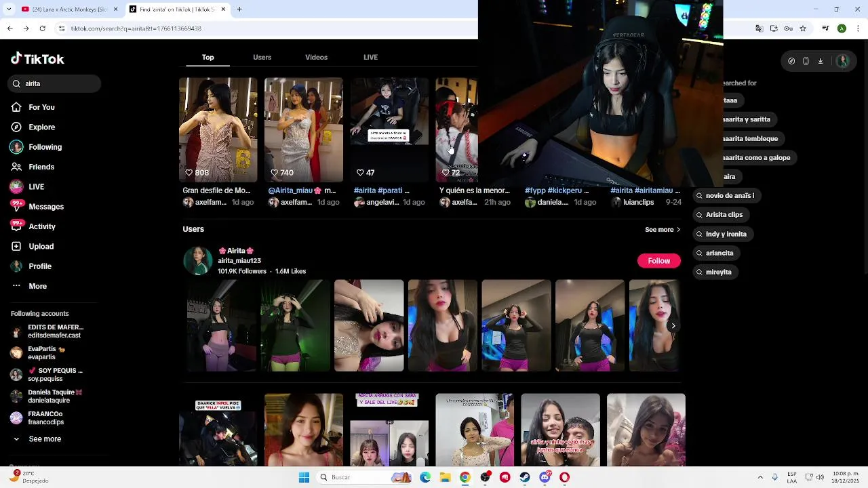Image resolution: width=868 pixels, height=488 pixels.
Task: Switch to the Users tab
Action: 262,58
